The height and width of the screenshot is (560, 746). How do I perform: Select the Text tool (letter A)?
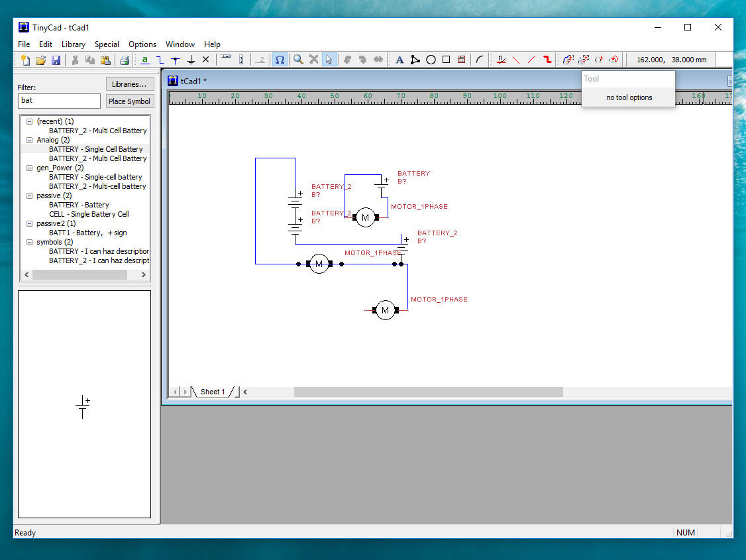point(400,60)
